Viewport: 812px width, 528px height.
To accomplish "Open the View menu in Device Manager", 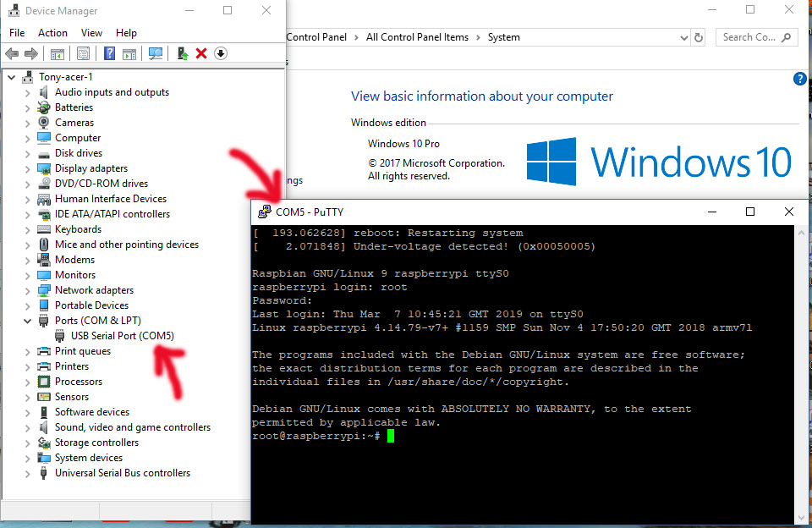I will point(91,33).
